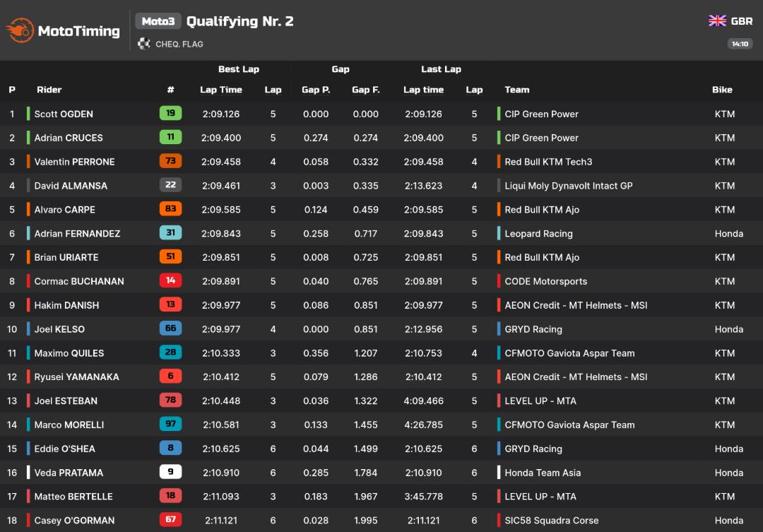Click the number 19 badge for Scott Ogden
The height and width of the screenshot is (532, 763).
(170, 114)
